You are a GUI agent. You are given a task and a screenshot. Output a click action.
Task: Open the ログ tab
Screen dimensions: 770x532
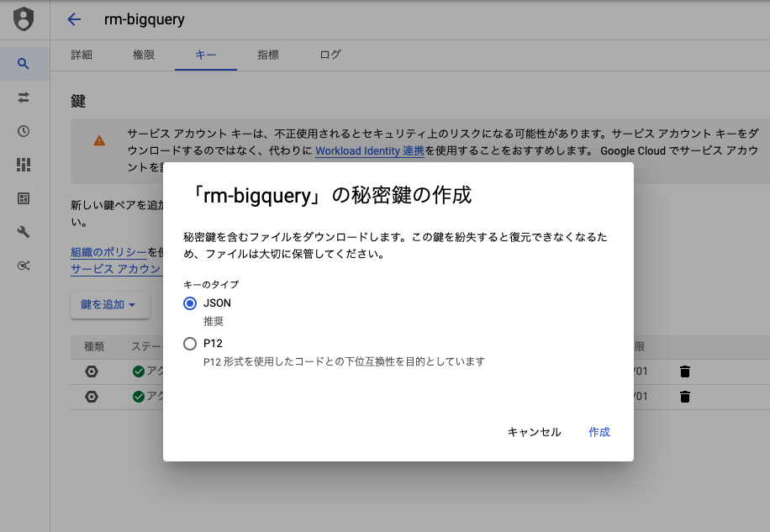pyautogui.click(x=330, y=55)
